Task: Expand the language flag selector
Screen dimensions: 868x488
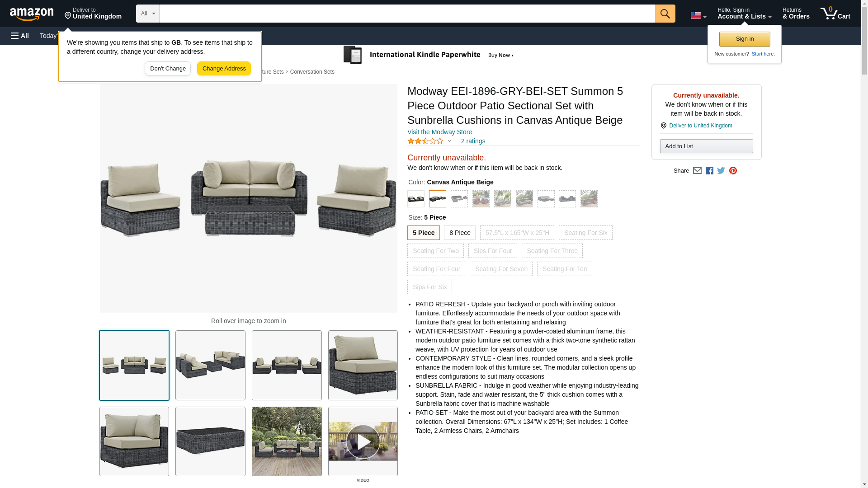Action: (x=698, y=15)
